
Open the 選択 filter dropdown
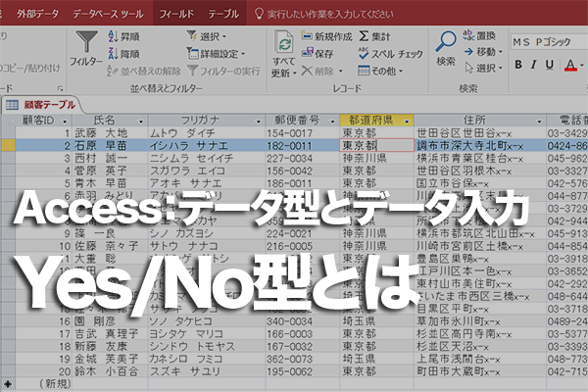[207, 36]
